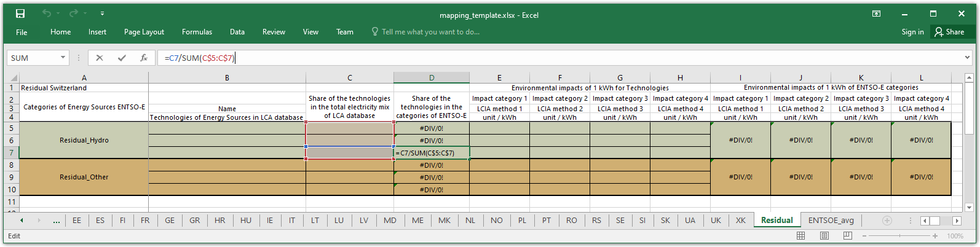Show hidden sheet tabs via ellipsis

(57, 221)
